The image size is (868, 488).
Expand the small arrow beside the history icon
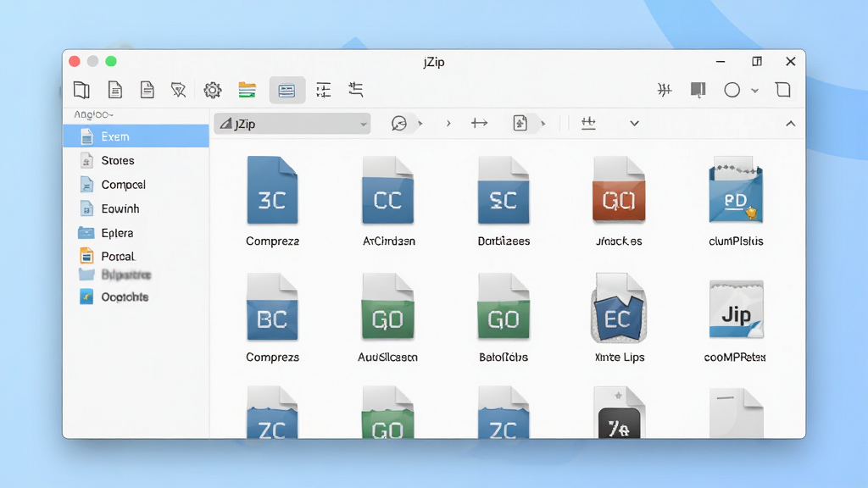click(420, 124)
